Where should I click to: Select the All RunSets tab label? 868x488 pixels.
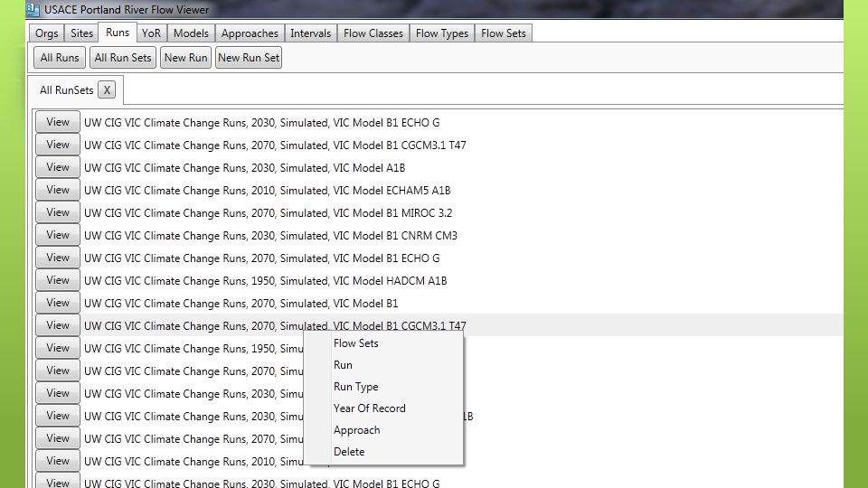pos(66,90)
